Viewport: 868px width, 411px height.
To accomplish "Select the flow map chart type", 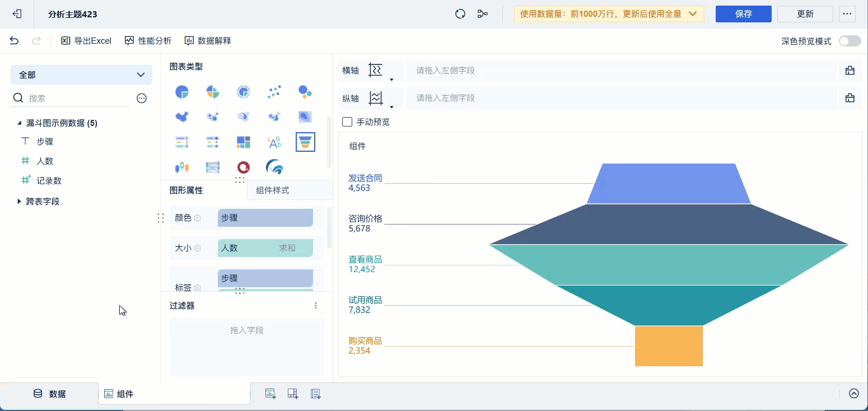I will point(244,117).
